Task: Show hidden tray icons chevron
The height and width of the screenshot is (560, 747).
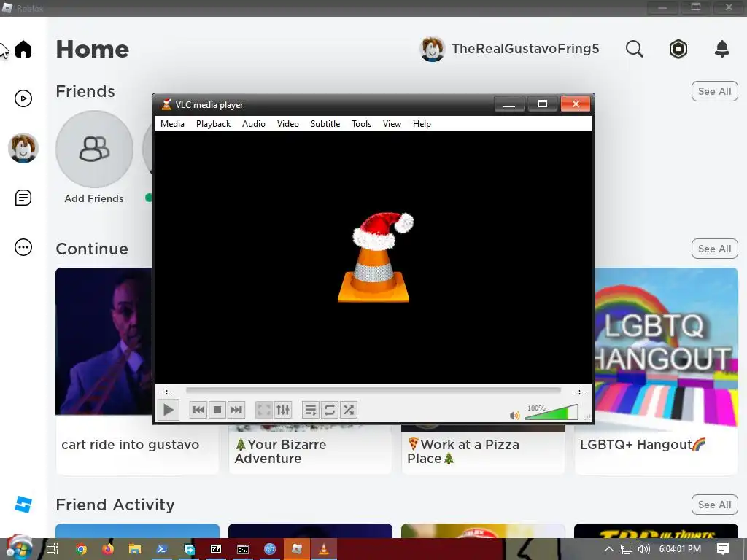Action: pos(608,549)
